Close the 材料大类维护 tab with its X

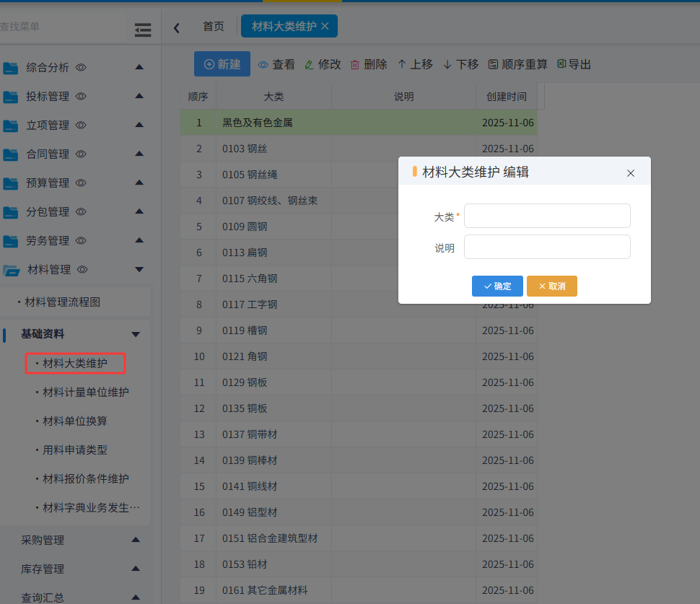325,26
